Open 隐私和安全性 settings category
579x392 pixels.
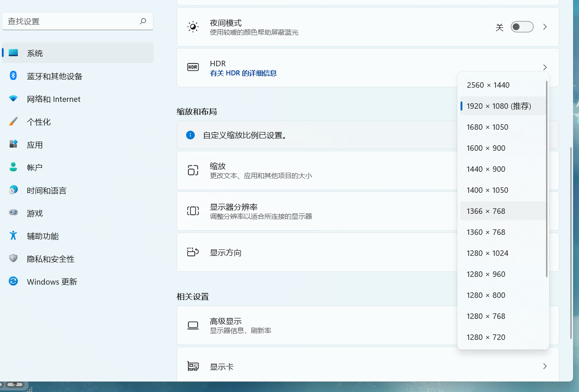78,259
